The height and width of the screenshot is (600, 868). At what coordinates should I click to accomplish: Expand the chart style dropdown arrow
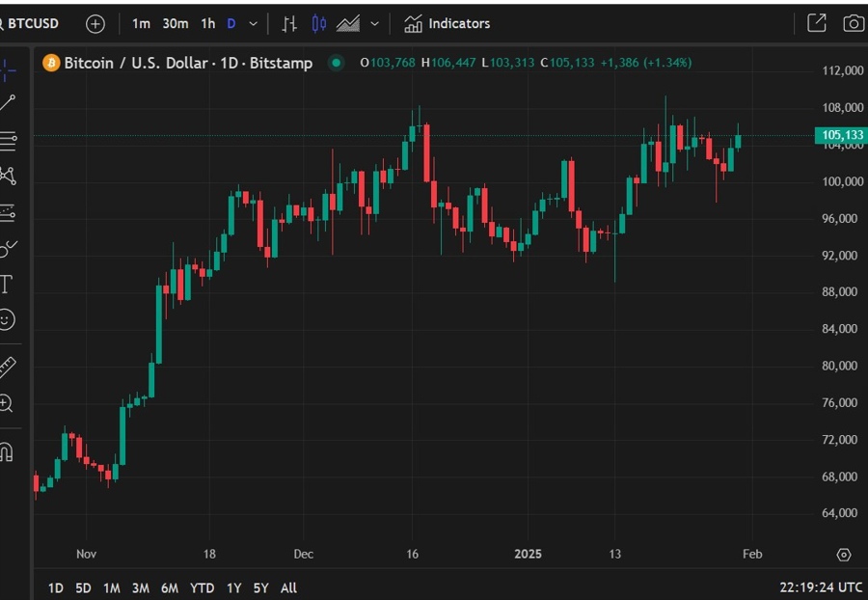[x=375, y=24]
